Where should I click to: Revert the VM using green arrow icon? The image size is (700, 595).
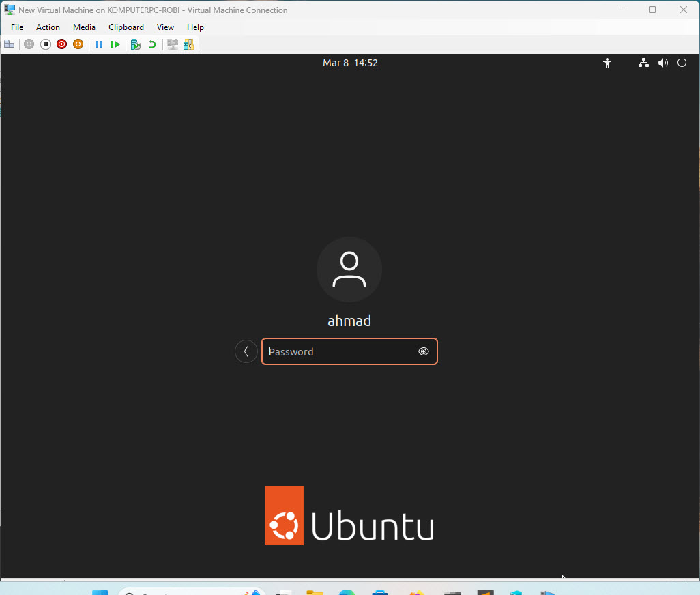coord(151,44)
